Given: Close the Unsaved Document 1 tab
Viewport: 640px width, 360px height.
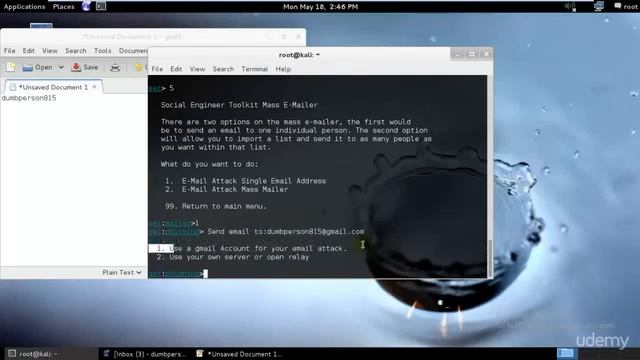Looking at the screenshot, I should pyautogui.click(x=95, y=87).
